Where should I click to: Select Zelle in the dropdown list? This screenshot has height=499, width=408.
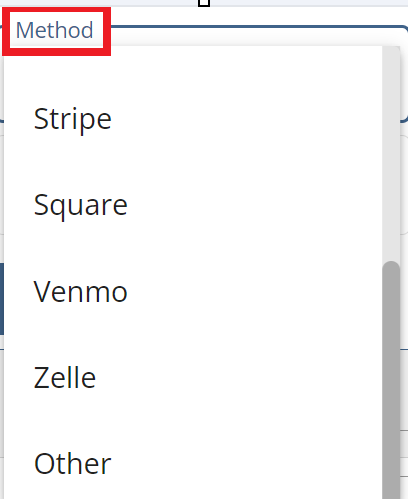pos(193,378)
